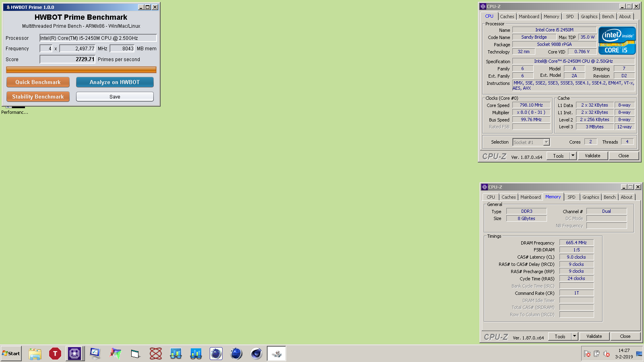644x362 pixels.
Task: Open the Socket #1 selection combo box
Action: coord(531,142)
